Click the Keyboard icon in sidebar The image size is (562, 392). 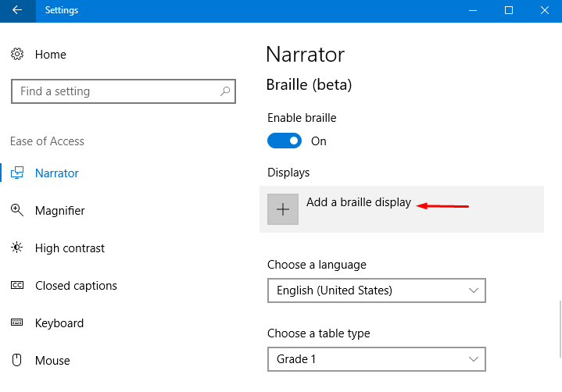point(17,323)
